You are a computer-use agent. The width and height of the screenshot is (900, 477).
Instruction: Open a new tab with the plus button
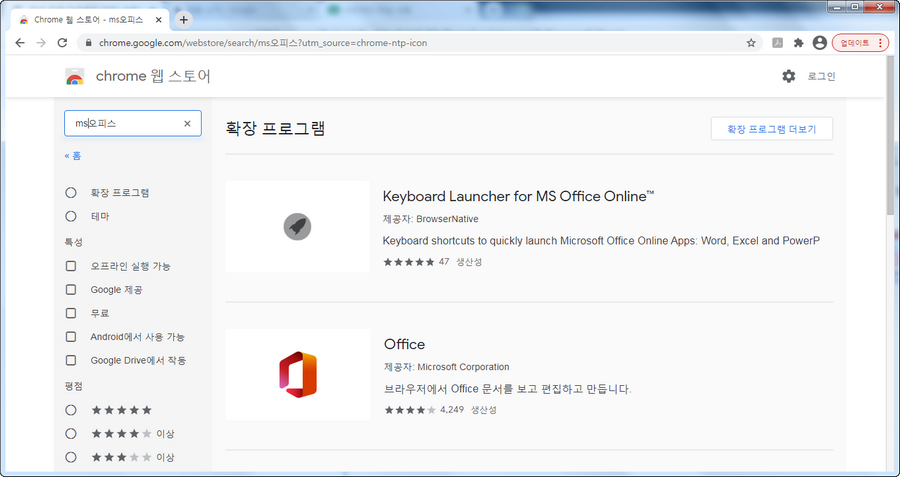[183, 20]
